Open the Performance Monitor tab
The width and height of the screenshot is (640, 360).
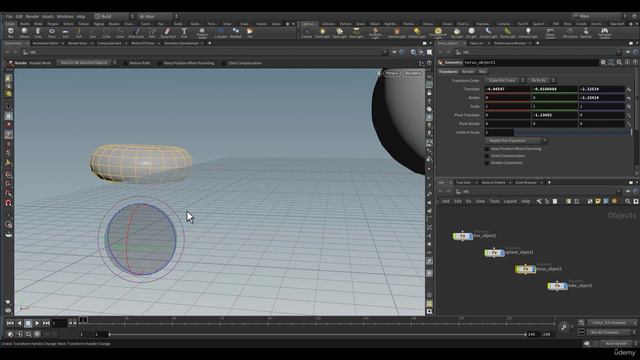tap(510, 43)
